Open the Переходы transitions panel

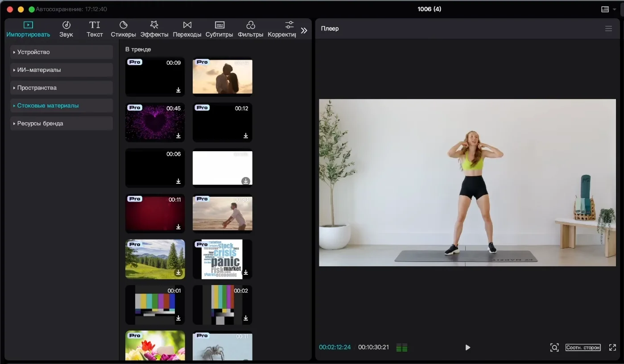187,29
